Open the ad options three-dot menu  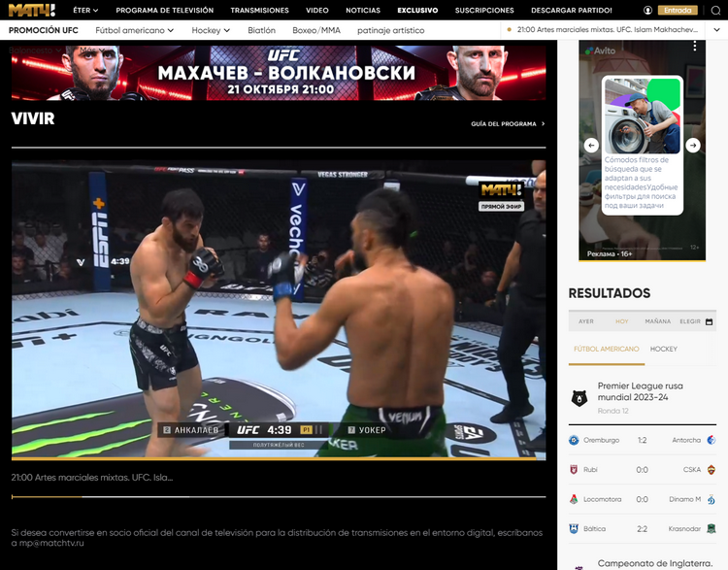tap(695, 46)
